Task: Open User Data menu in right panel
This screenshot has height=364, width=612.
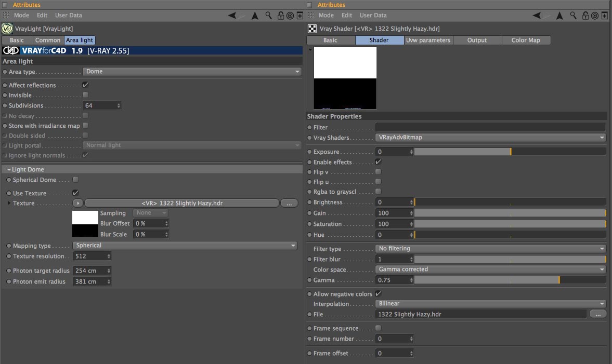Action: (373, 15)
